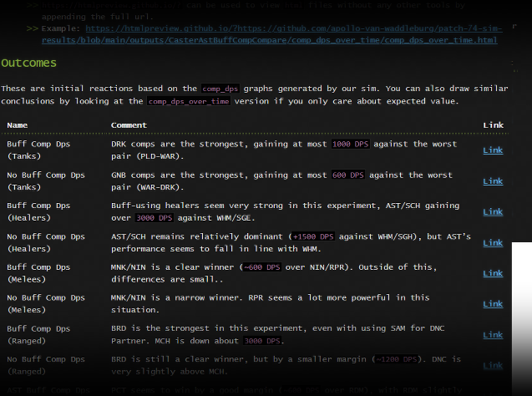The height and width of the screenshot is (396, 532).
Task: Open Link for No Buff Comp Dps (Ranged)
Action: 493,365
